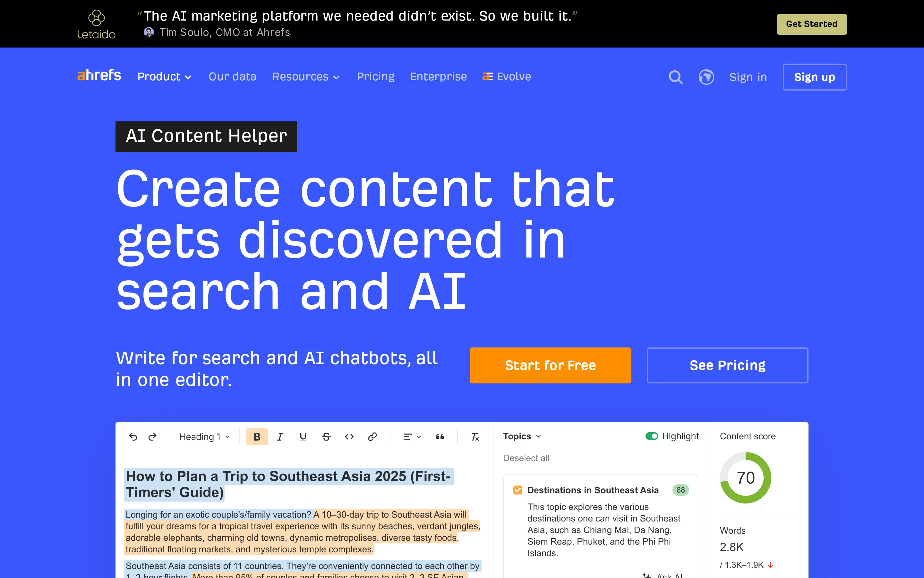Click See Pricing button

click(727, 365)
